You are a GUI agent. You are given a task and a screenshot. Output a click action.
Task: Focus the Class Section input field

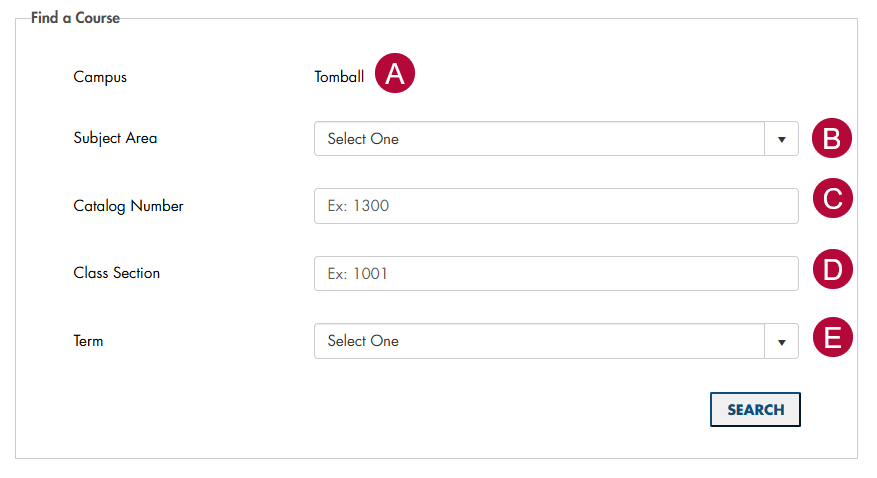click(556, 273)
